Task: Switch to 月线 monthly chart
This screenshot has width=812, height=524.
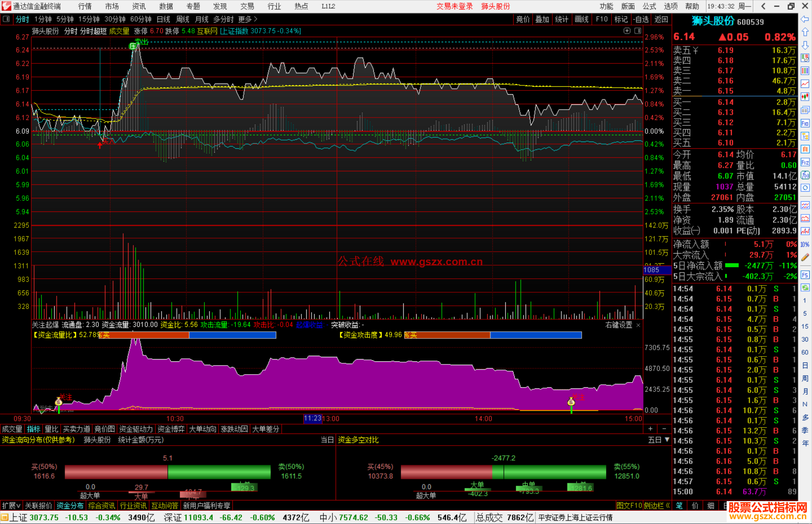Action: coord(202,19)
